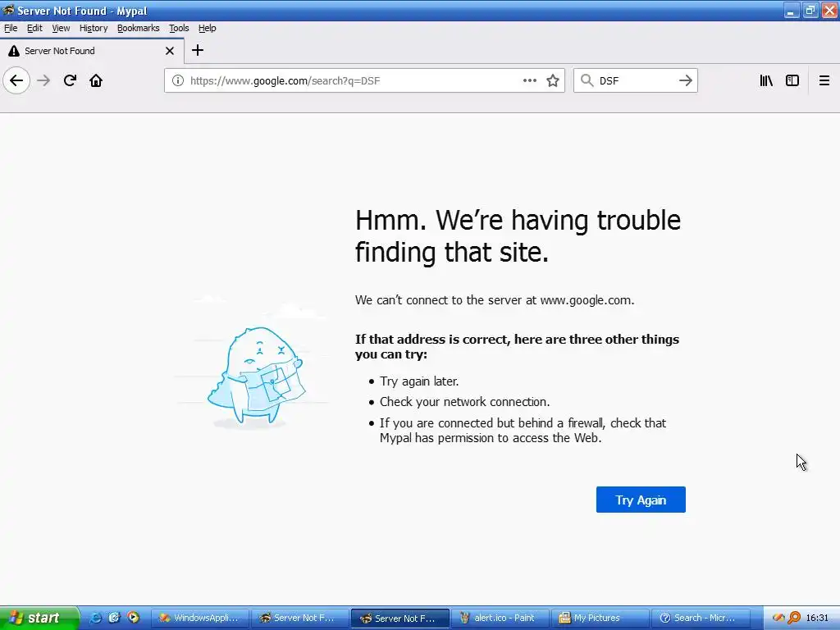Click 'Check your network connection.' text

(464, 402)
